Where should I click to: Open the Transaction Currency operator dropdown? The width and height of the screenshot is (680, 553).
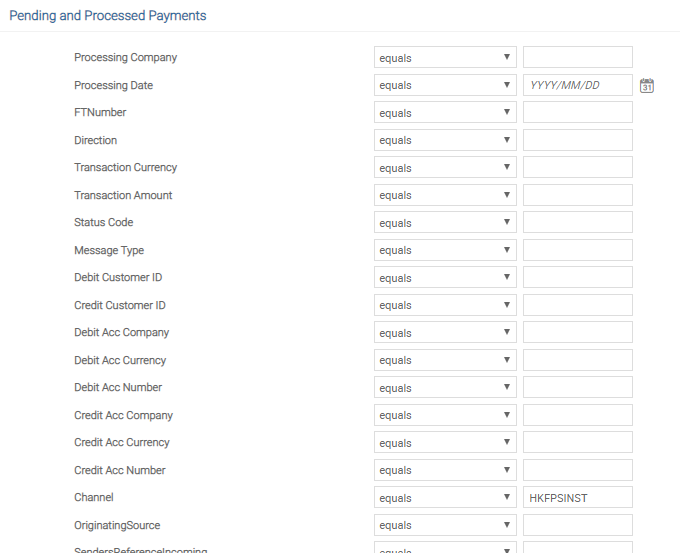tap(445, 168)
